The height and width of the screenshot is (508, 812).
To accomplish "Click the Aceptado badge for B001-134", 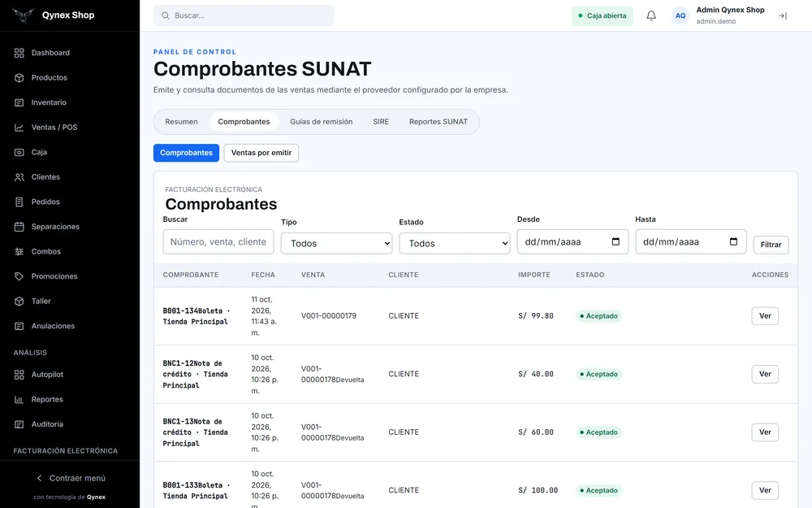I will (x=598, y=316).
